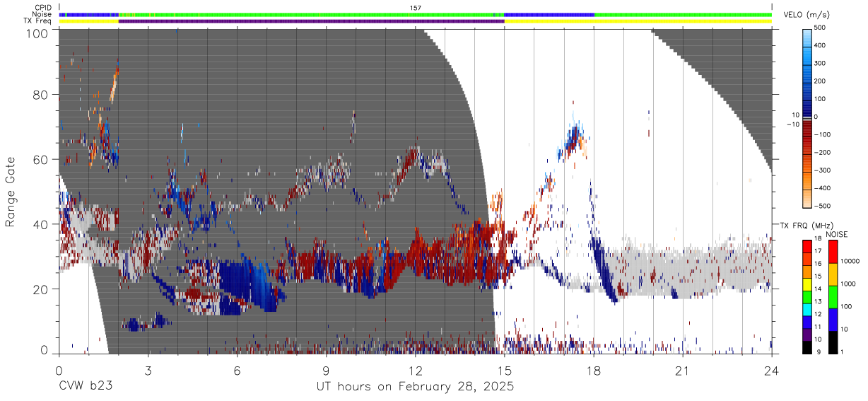Click the 21 tick on UT hours axis
This screenshot has width=868, height=401.
tap(683, 370)
